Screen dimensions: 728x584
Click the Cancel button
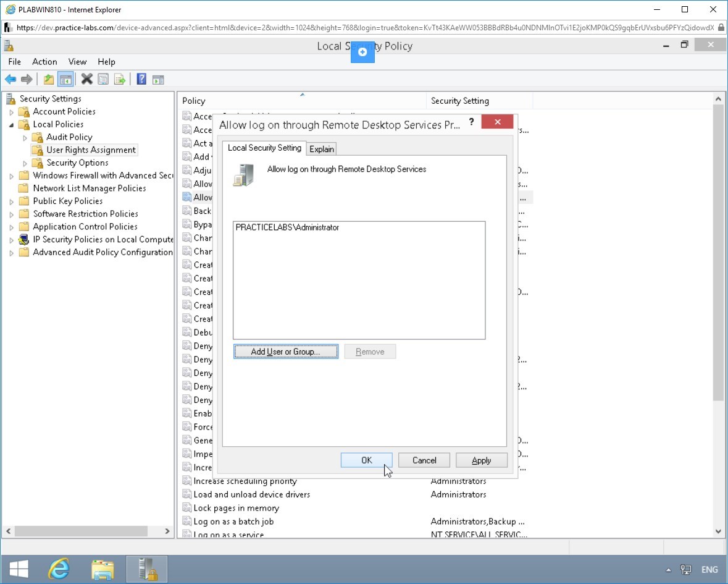[424, 460]
